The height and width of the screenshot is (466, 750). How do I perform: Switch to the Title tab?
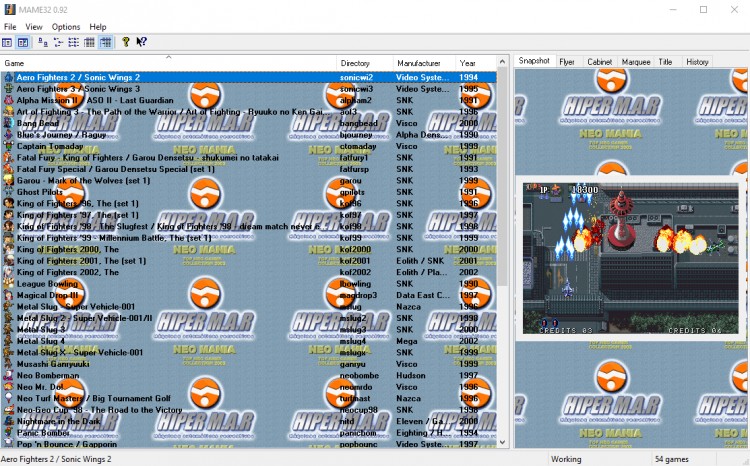click(665, 62)
